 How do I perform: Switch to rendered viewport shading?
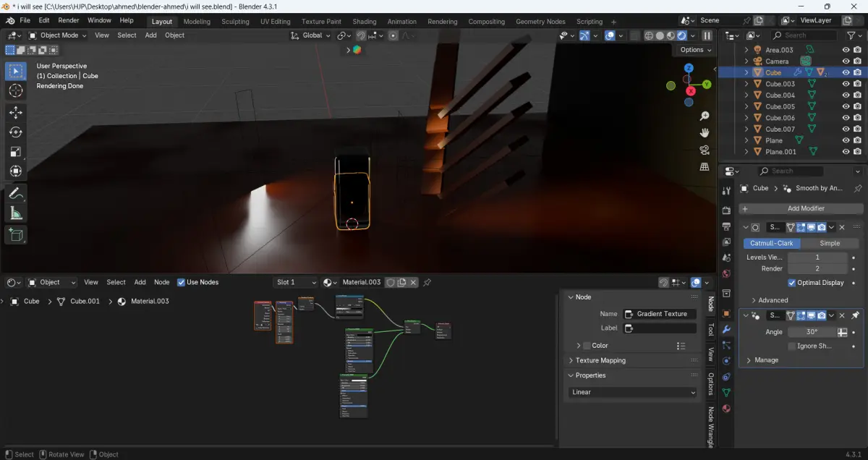681,35
